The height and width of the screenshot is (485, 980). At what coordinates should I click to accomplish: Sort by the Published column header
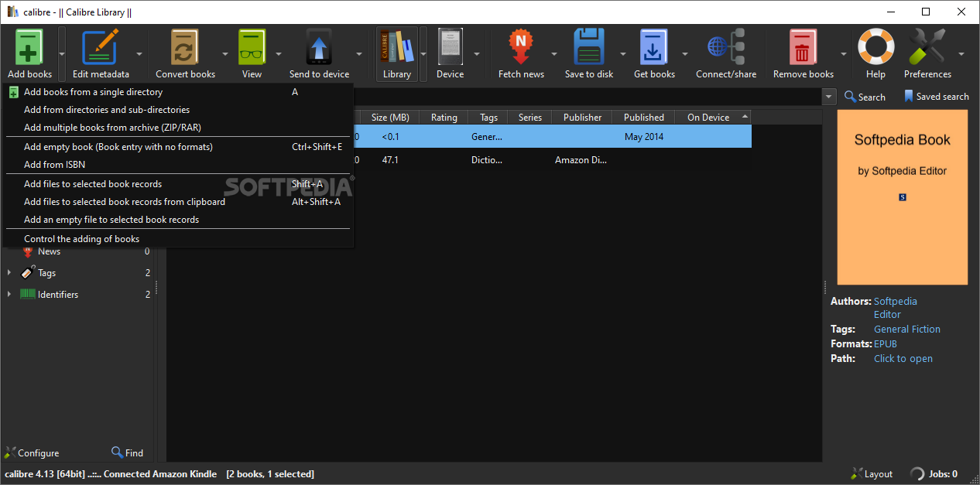[644, 118]
